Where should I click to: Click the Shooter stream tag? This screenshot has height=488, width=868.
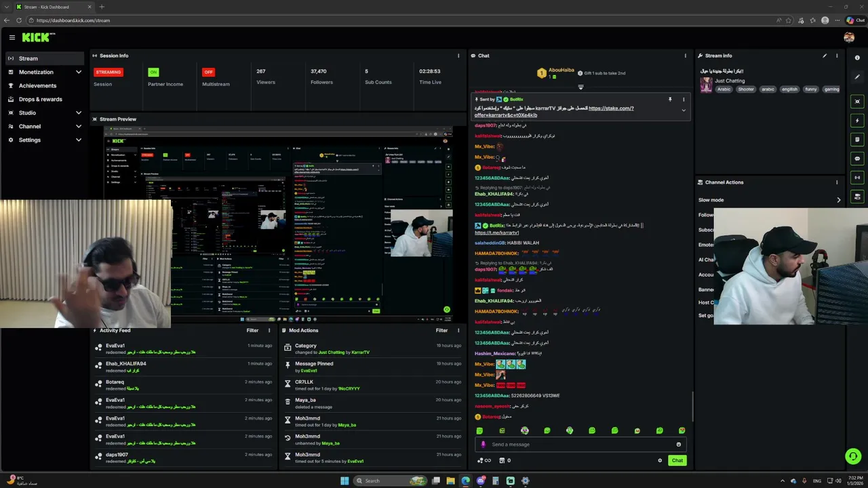pyautogui.click(x=746, y=89)
